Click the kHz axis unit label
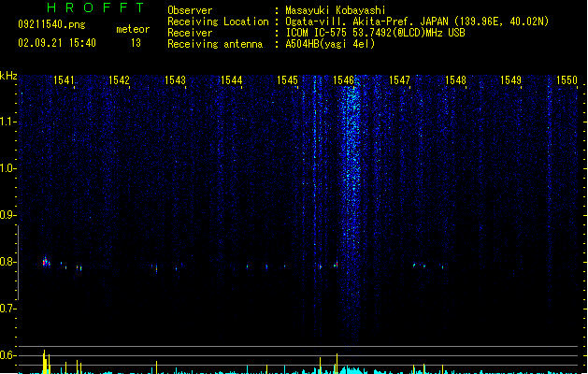 coord(8,76)
